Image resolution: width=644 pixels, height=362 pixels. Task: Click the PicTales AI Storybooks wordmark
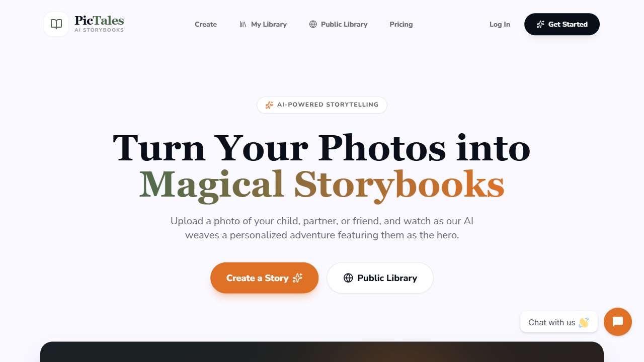pos(99,24)
